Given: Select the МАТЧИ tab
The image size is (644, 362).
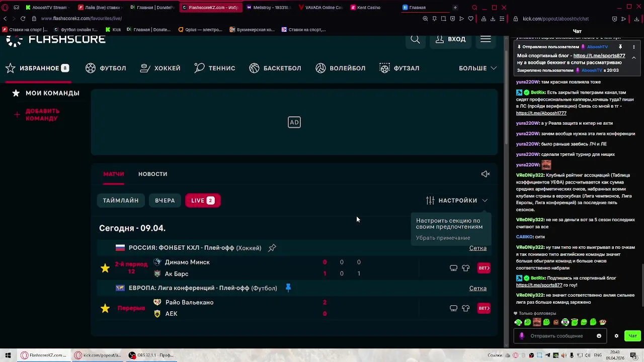Looking at the screenshot, I should (x=114, y=174).
